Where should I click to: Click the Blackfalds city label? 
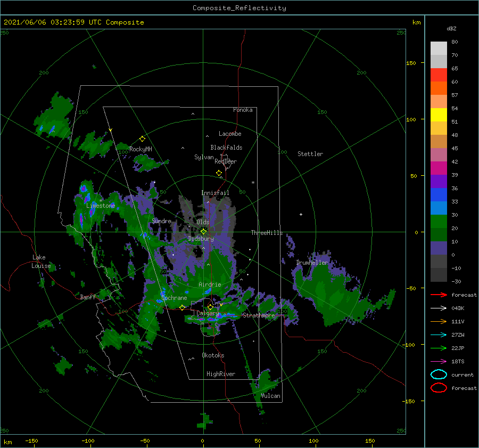click(x=226, y=148)
